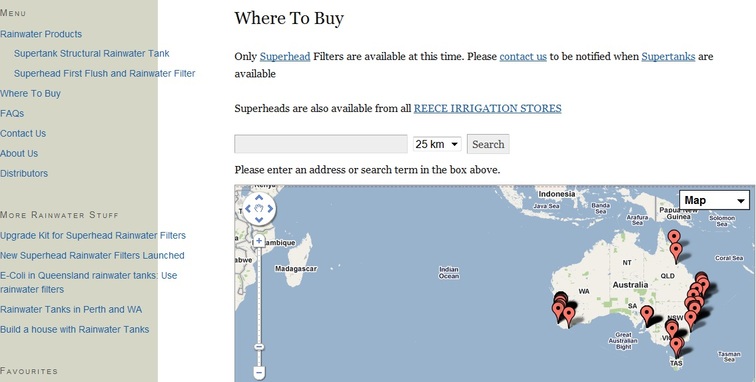This screenshot has width=756, height=382.
Task: Open the 25 km distance dropdown
Action: point(437,144)
